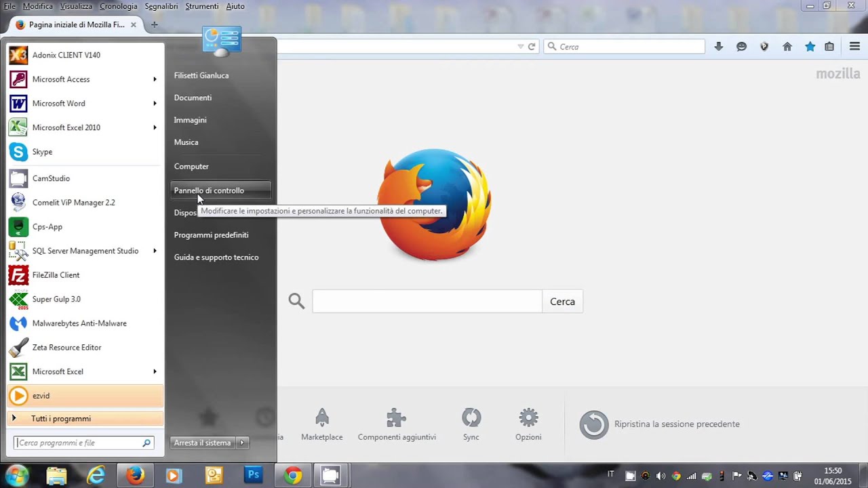868x488 pixels.
Task: Launch Super Gulp 3.0
Action: pos(85,299)
